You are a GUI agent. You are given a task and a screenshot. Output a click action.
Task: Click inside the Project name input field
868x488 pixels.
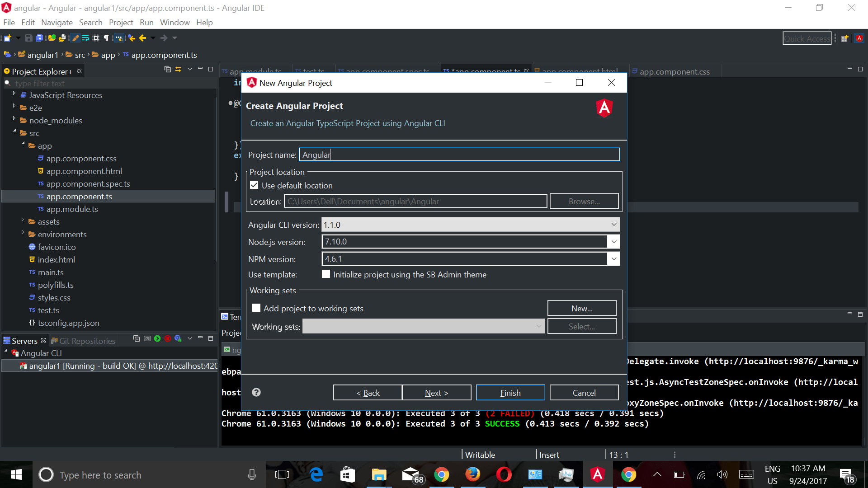459,154
